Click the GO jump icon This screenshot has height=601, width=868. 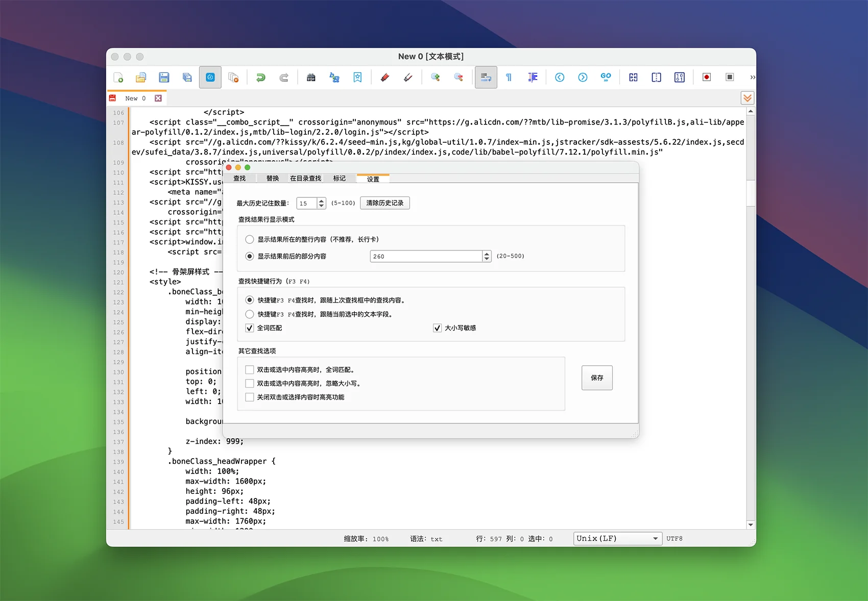pos(606,78)
